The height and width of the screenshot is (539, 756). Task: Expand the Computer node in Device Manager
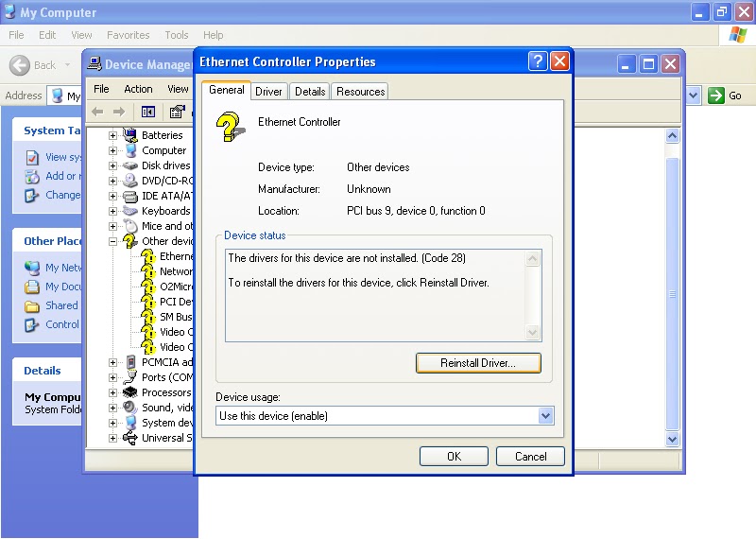pos(112,150)
